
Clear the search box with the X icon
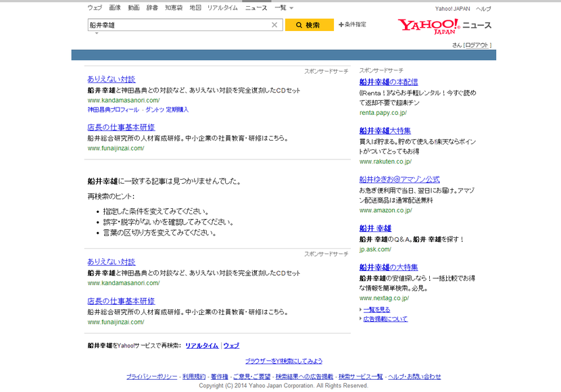coord(274,25)
